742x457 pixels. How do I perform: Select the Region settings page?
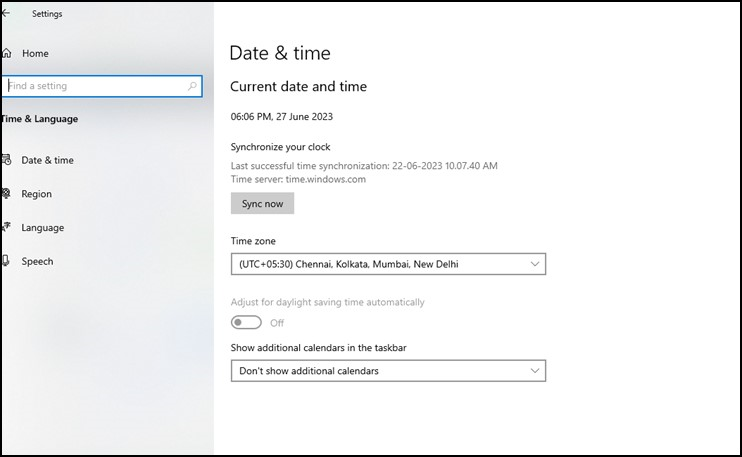click(36, 194)
